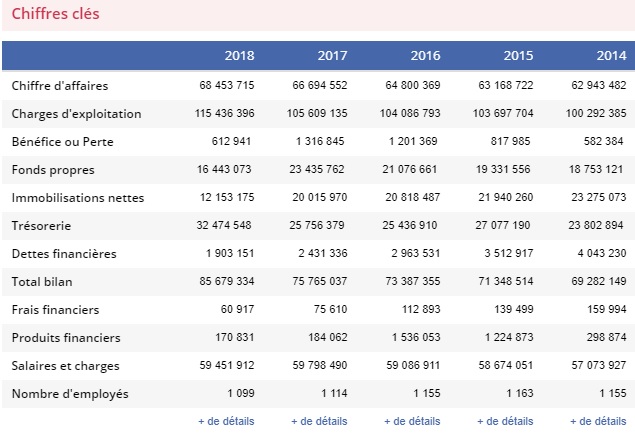Select the 2017 column header
This screenshot has width=635, height=437.
click(x=332, y=55)
